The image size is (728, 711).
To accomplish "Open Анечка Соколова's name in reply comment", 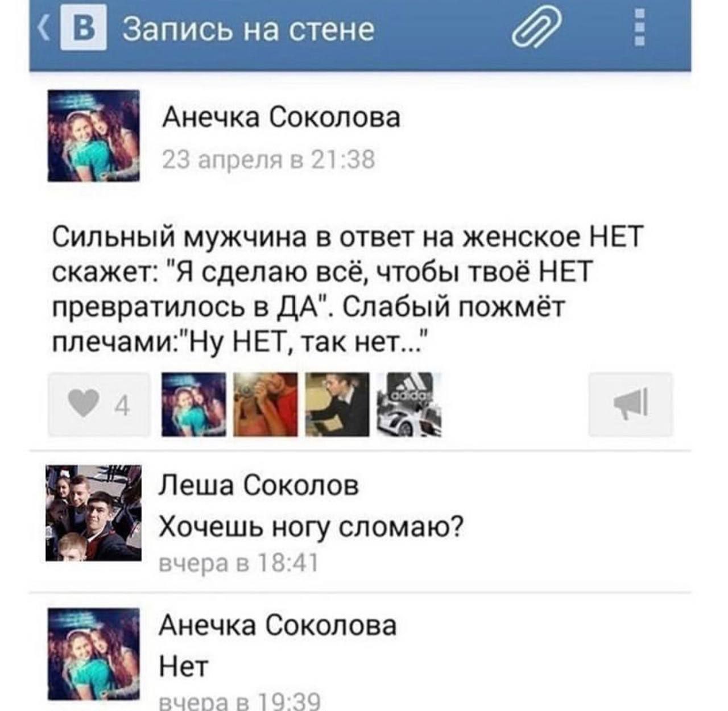I will [278, 625].
